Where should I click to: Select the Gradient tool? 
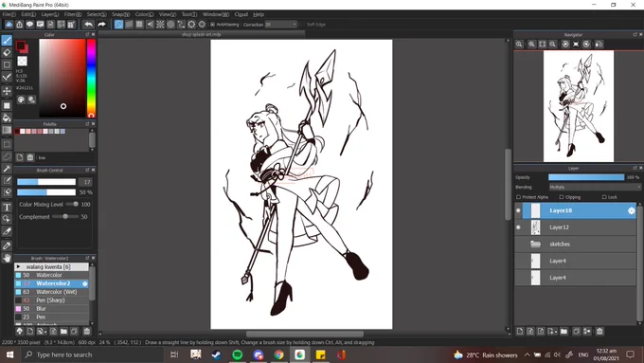[x=7, y=130]
